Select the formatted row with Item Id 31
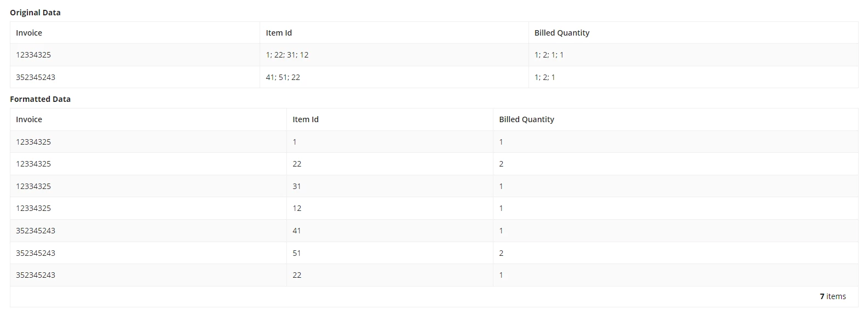Image resolution: width=868 pixels, height=315 pixels. coord(434,186)
